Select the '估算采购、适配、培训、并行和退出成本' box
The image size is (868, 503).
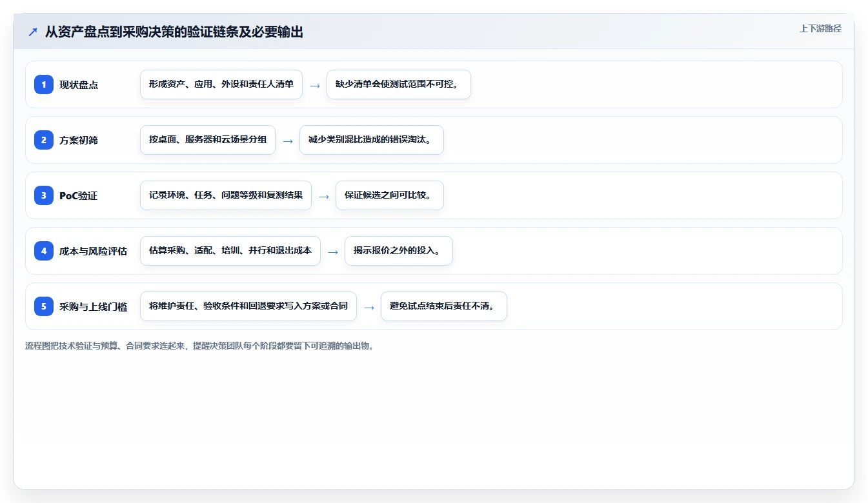(230, 251)
